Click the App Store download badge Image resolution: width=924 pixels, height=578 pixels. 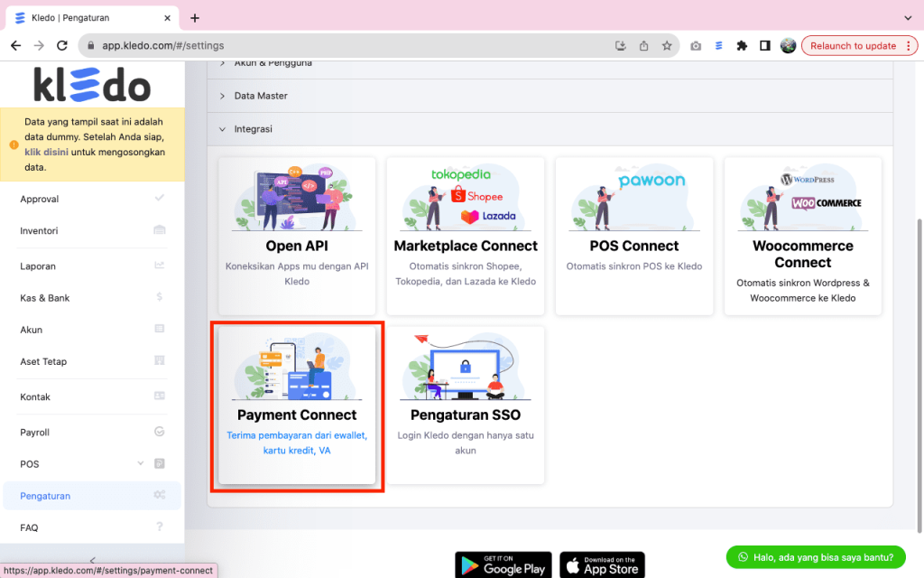(x=602, y=565)
